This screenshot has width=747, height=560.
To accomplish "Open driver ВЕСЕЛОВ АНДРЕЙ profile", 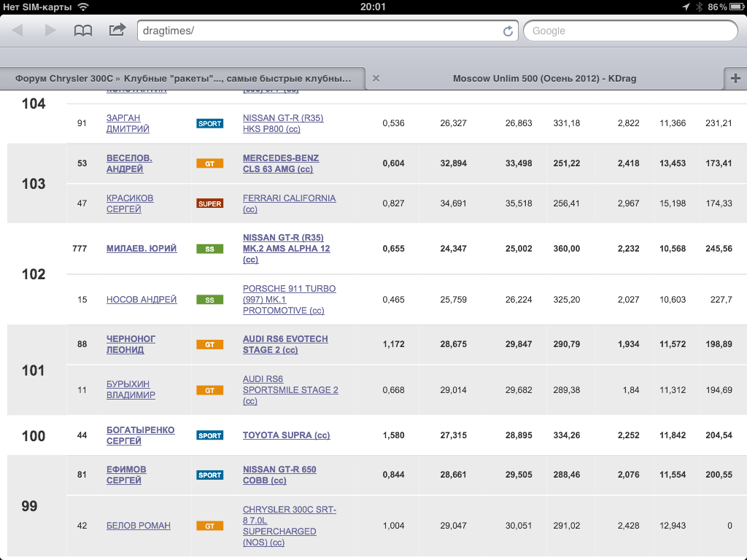I will [x=129, y=163].
